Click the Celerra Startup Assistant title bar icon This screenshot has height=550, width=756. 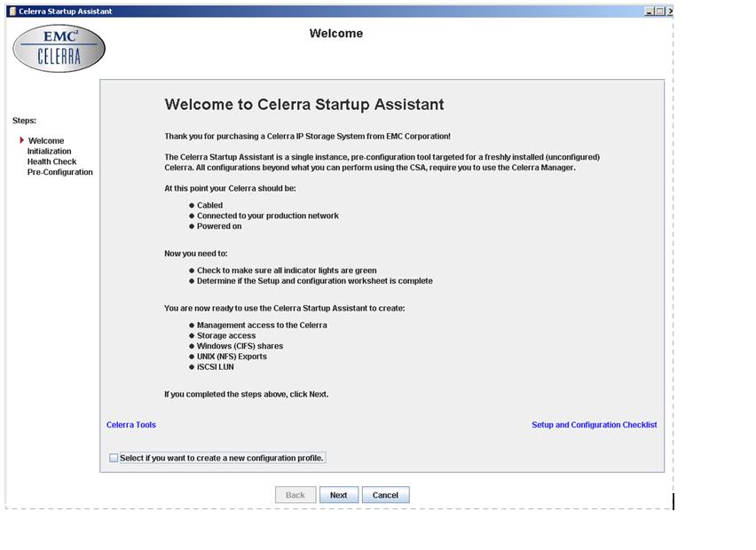[x=12, y=12]
